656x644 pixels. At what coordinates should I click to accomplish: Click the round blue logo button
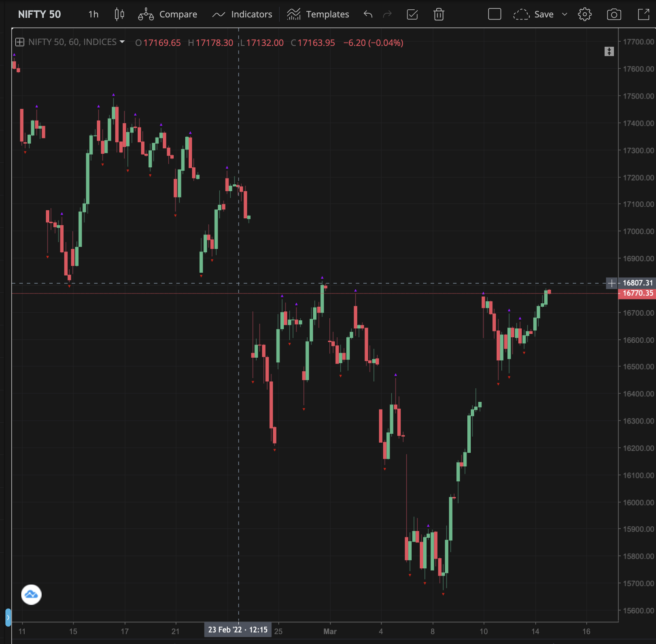click(31, 595)
